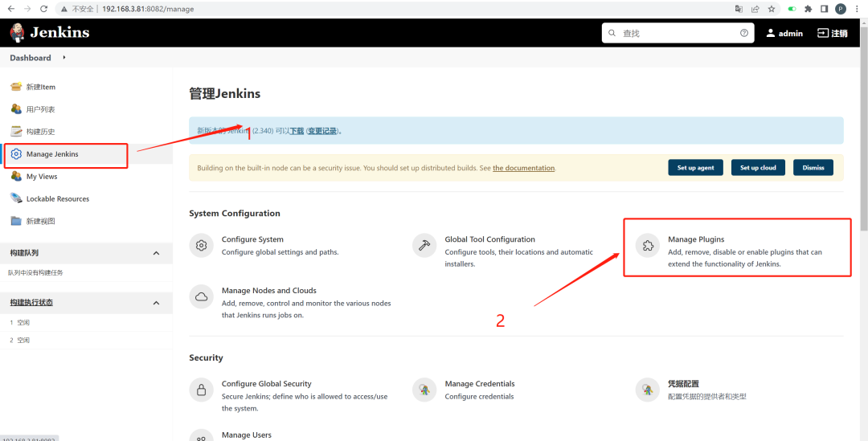Screen dimensions: 868x441
Task: Bookmark this page with star icon
Action: click(772, 9)
